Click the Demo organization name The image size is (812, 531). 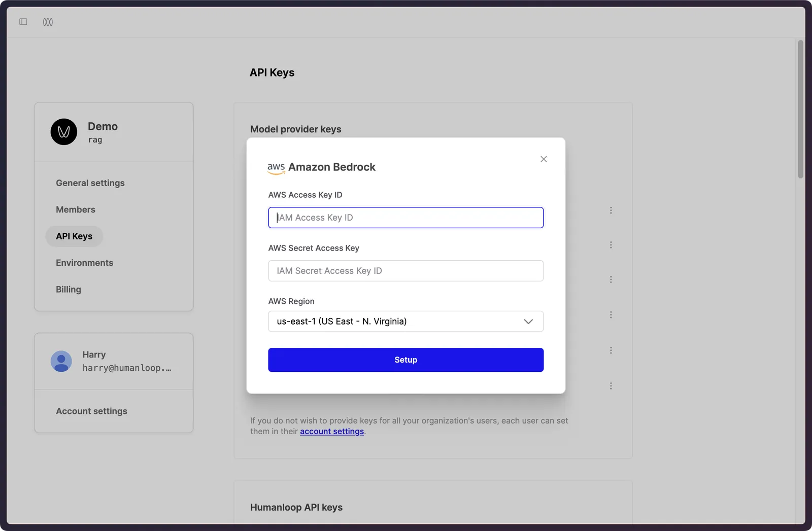click(x=103, y=126)
